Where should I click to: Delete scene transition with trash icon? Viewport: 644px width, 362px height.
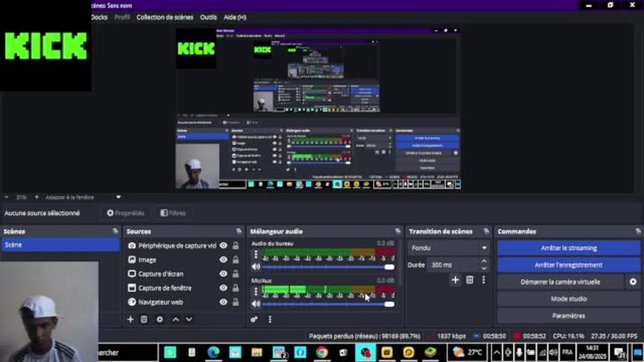[x=469, y=280]
